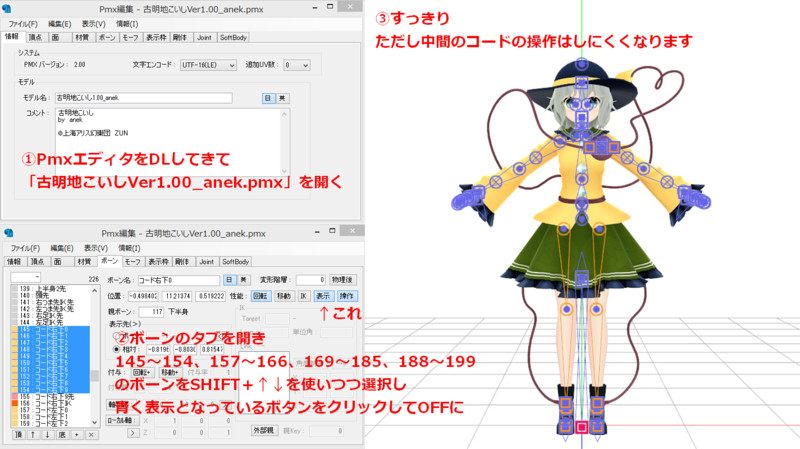This screenshot has height=449, width=800.
Task: Toggle the 移動 property button in the 性能 row
Action: pos(284,296)
